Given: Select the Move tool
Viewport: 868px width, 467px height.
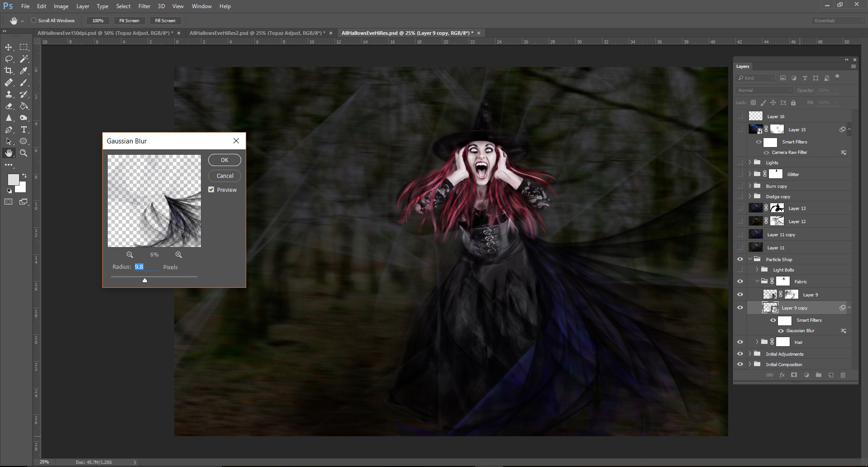Looking at the screenshot, I should (9, 47).
